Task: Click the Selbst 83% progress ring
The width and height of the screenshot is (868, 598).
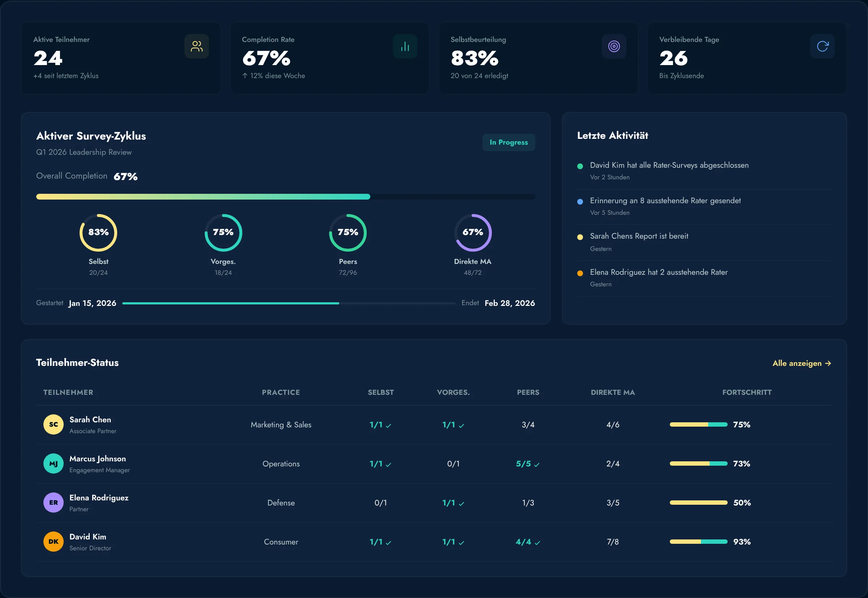Action: coord(99,233)
